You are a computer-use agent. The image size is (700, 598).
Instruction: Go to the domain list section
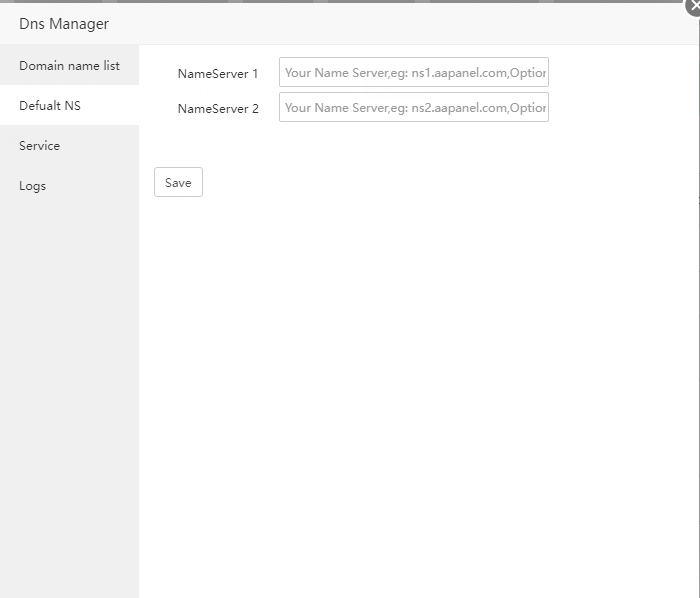(69, 66)
